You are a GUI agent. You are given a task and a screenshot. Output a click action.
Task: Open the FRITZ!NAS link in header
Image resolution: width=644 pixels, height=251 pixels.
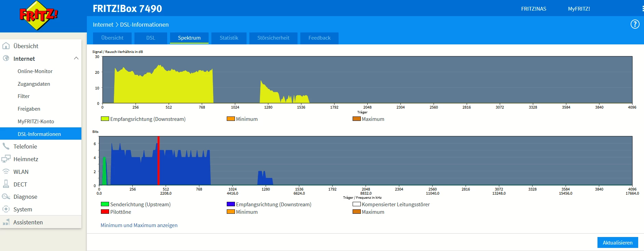point(533,9)
